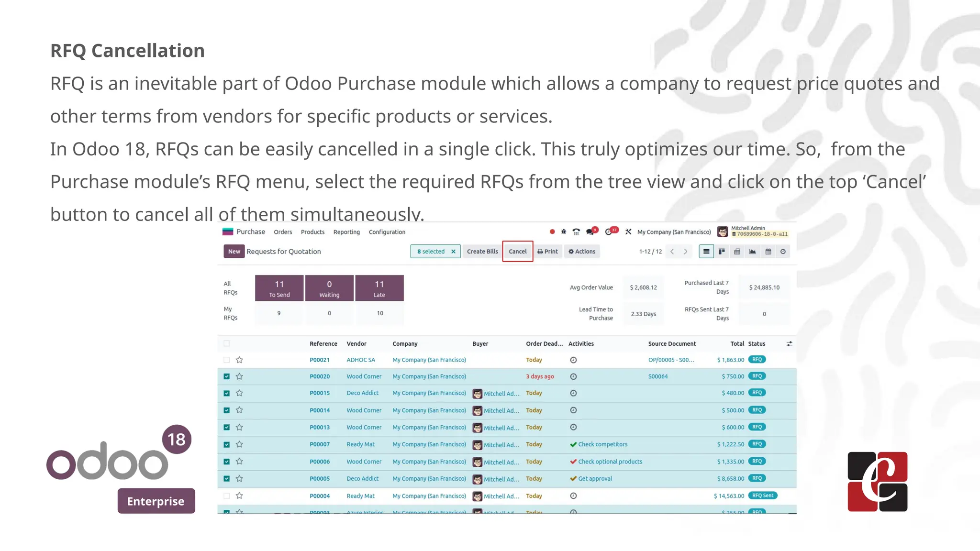
Task: Star the P00007 RFQ as favorite
Action: 239,444
